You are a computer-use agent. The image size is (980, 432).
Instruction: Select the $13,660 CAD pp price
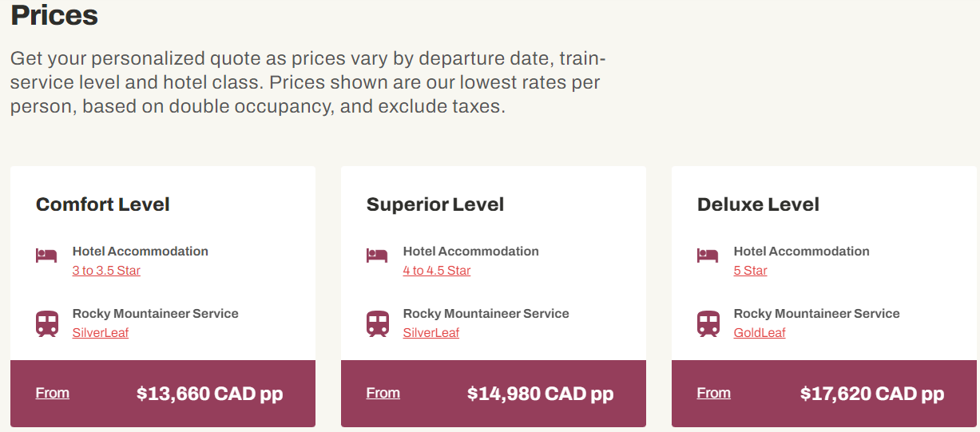(x=209, y=394)
